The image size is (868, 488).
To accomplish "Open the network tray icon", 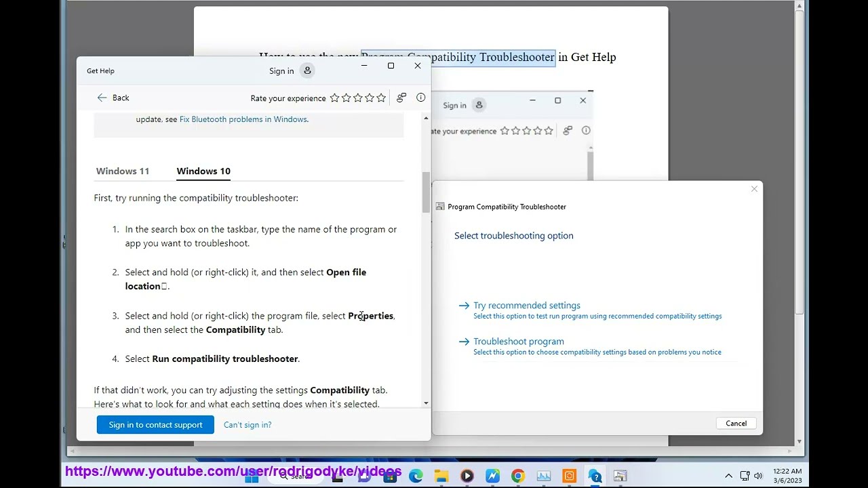I will click(745, 476).
